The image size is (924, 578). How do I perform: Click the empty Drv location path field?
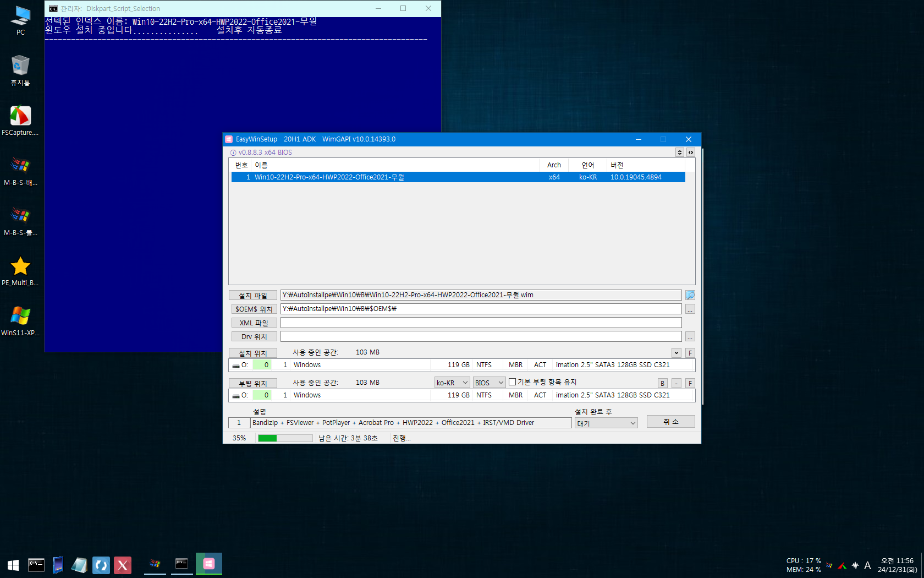coord(481,336)
